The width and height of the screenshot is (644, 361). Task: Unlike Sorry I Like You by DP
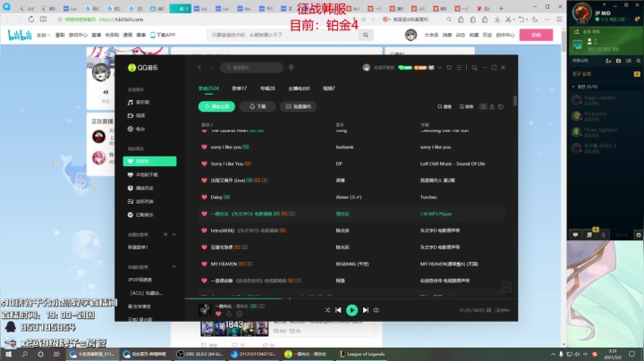click(x=204, y=164)
